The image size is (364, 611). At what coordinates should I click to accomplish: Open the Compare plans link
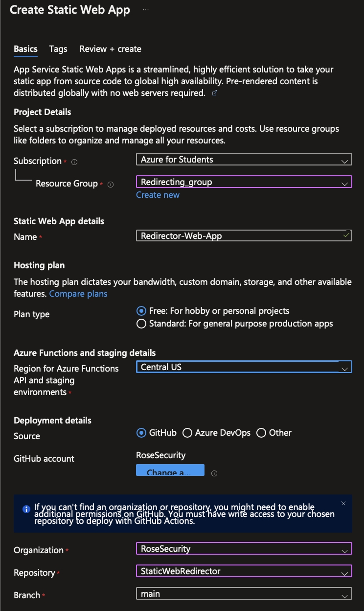pyautogui.click(x=78, y=294)
